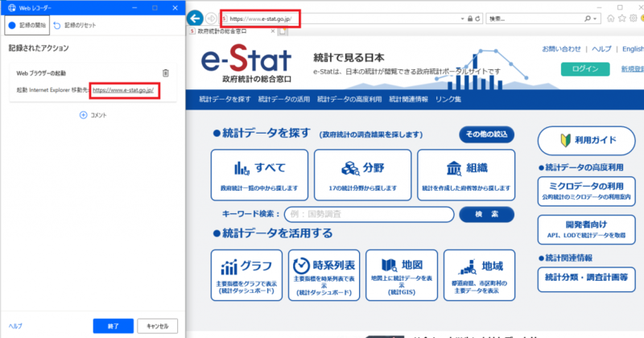Image resolution: width=644 pixels, height=338 pixels.
Task: Open the 時系列表 card
Action: pyautogui.click(x=324, y=275)
